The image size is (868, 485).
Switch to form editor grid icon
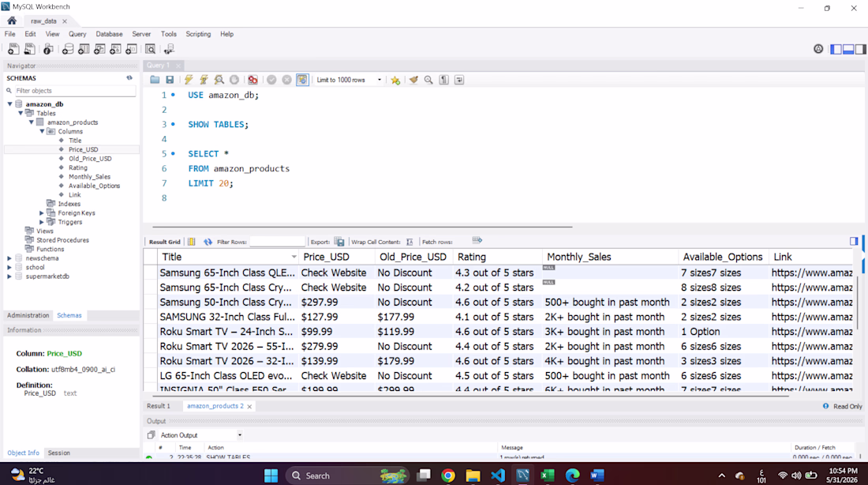[x=192, y=242]
